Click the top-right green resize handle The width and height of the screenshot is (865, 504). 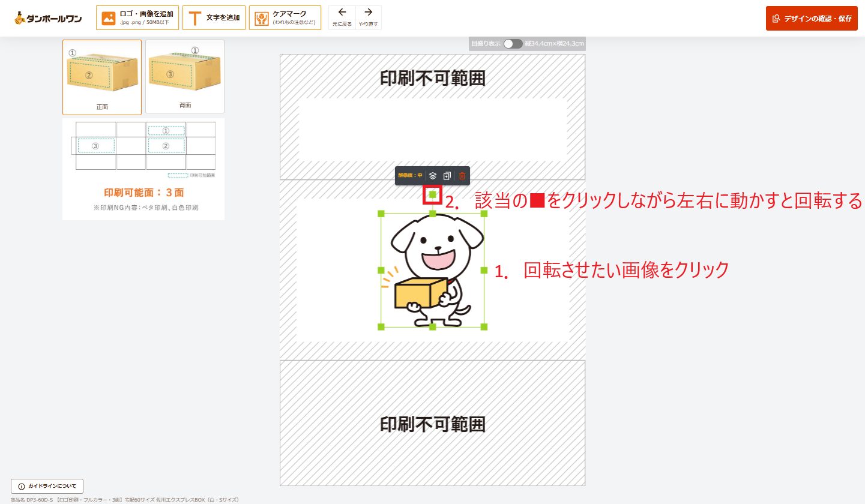click(x=484, y=214)
